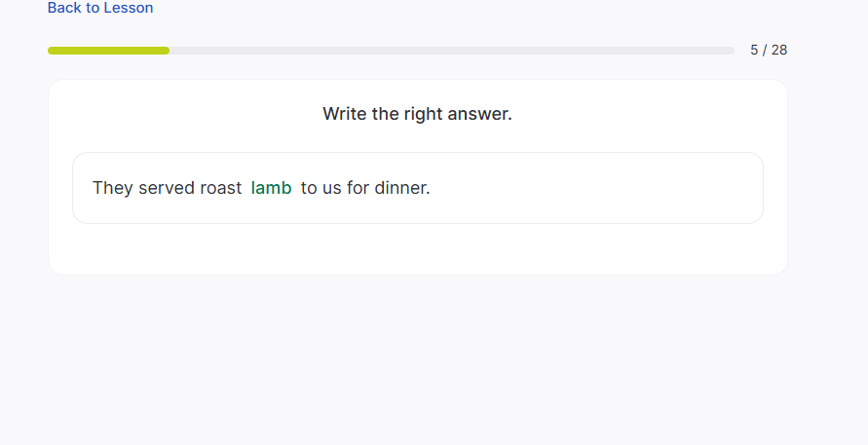The image size is (868, 445).
Task: Select the green answer word lamb
Action: click(272, 188)
